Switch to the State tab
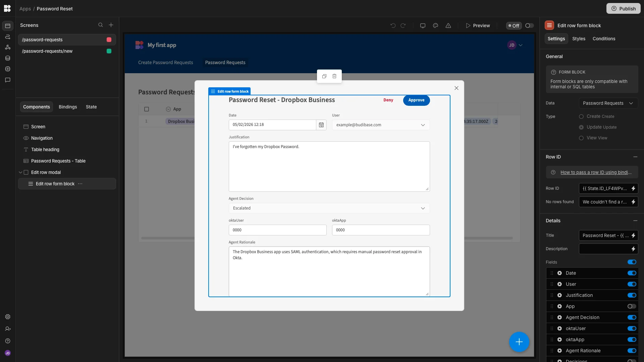Viewport: 644px width, 362px height. 91,107
